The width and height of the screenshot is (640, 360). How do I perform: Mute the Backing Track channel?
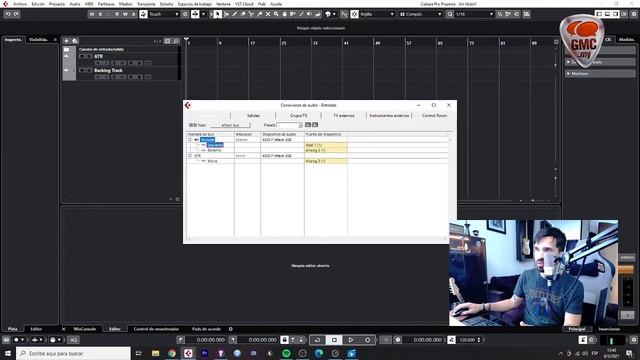(82, 70)
